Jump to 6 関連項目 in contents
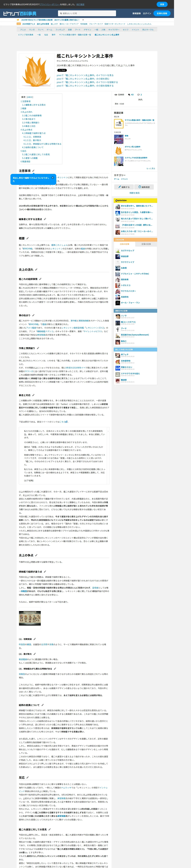 [25, 161]
